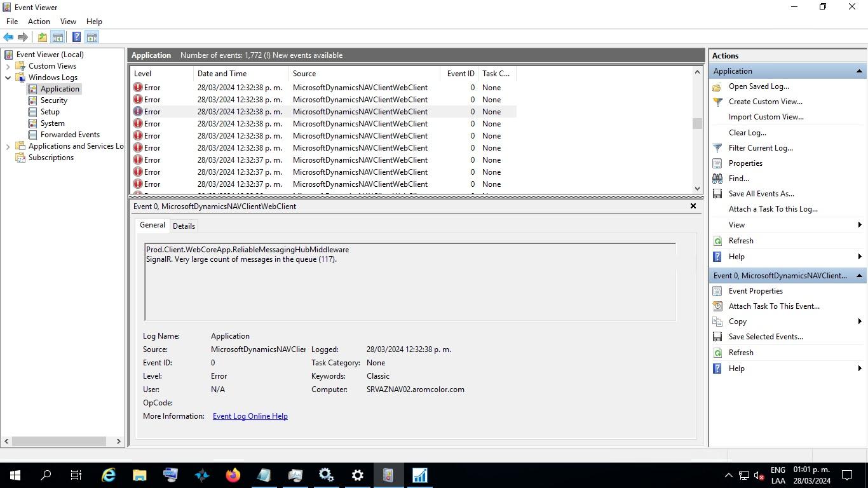Click console tree horizontal scrollbar thumb
868x488 pixels.
click(x=59, y=441)
